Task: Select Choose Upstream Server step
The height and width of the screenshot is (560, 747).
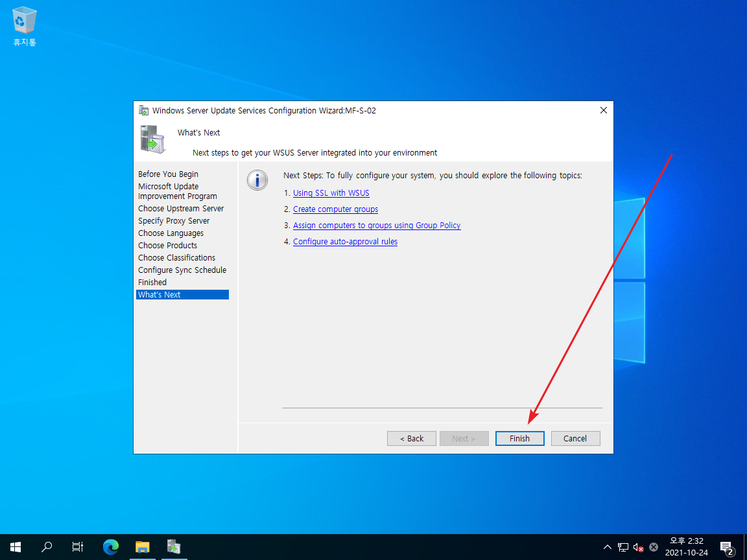Action: point(181,208)
